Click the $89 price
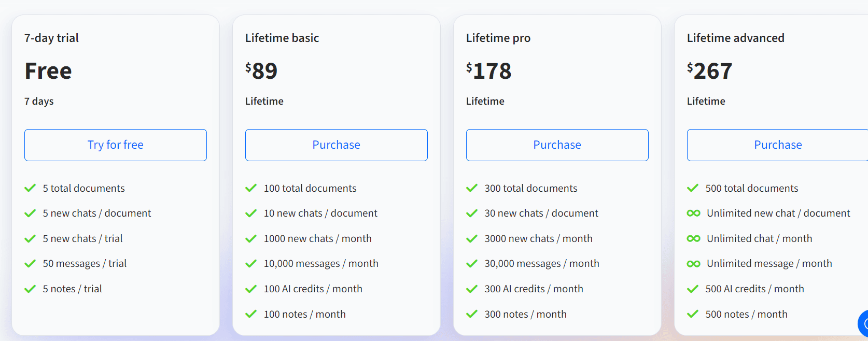 pyautogui.click(x=261, y=70)
